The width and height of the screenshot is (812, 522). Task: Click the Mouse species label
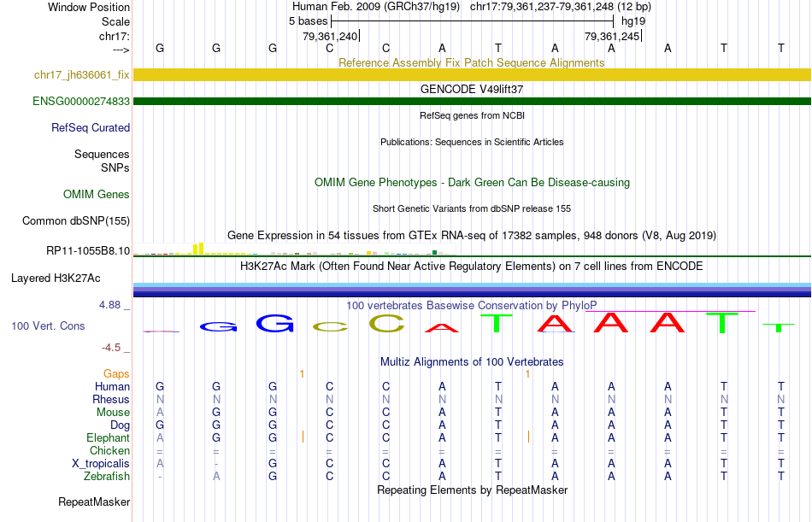113,413
